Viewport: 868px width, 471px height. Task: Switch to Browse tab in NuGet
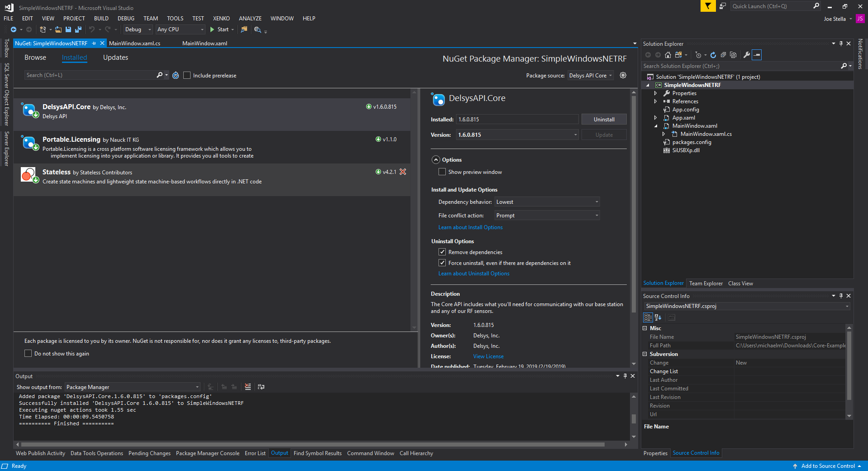[35, 58]
